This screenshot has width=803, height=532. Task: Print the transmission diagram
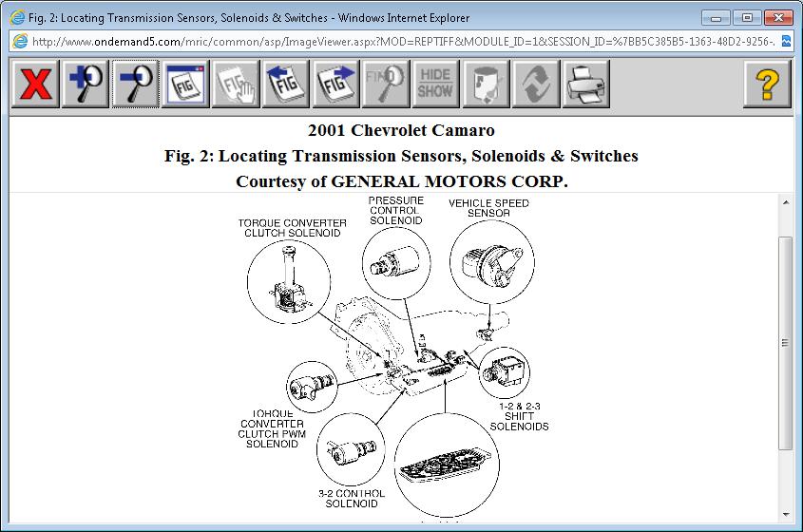coord(586,85)
